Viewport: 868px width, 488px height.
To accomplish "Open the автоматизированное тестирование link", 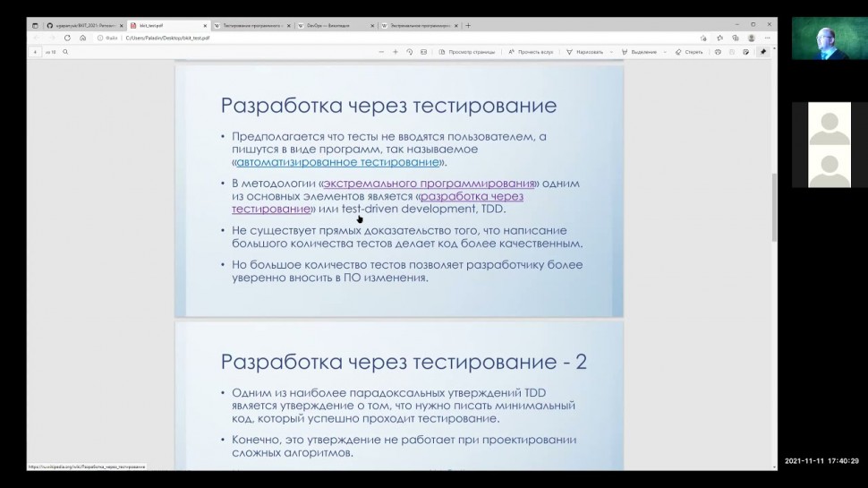I will (337, 162).
